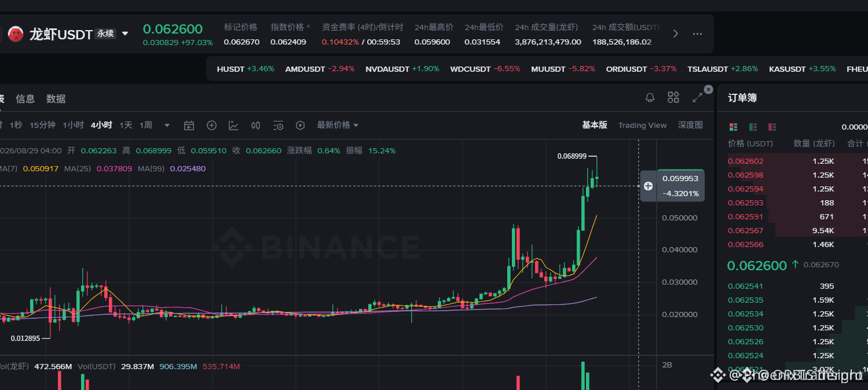Click ask price 0.062566 in order book
The height and width of the screenshot is (390, 868).
(x=745, y=245)
